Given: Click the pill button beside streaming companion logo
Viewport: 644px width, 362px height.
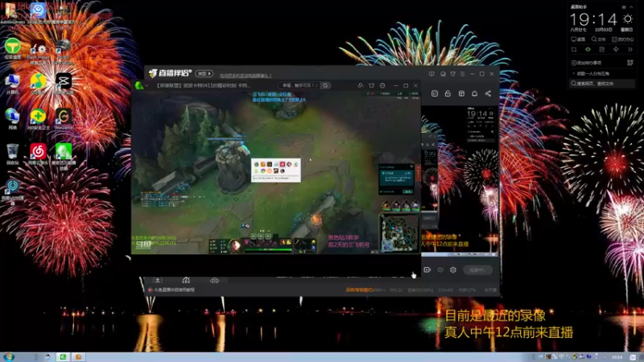Looking at the screenshot, I should point(204,73).
